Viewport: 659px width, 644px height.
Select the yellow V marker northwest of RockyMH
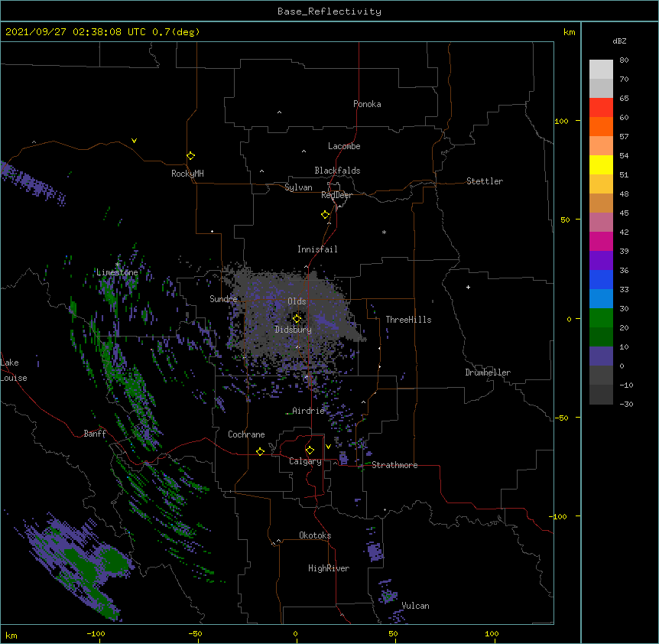click(134, 141)
